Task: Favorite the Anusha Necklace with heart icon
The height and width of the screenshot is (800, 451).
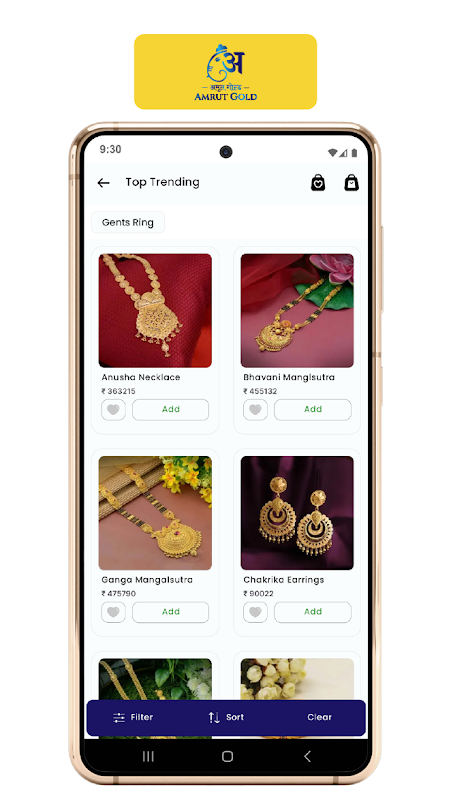Action: pos(113,409)
